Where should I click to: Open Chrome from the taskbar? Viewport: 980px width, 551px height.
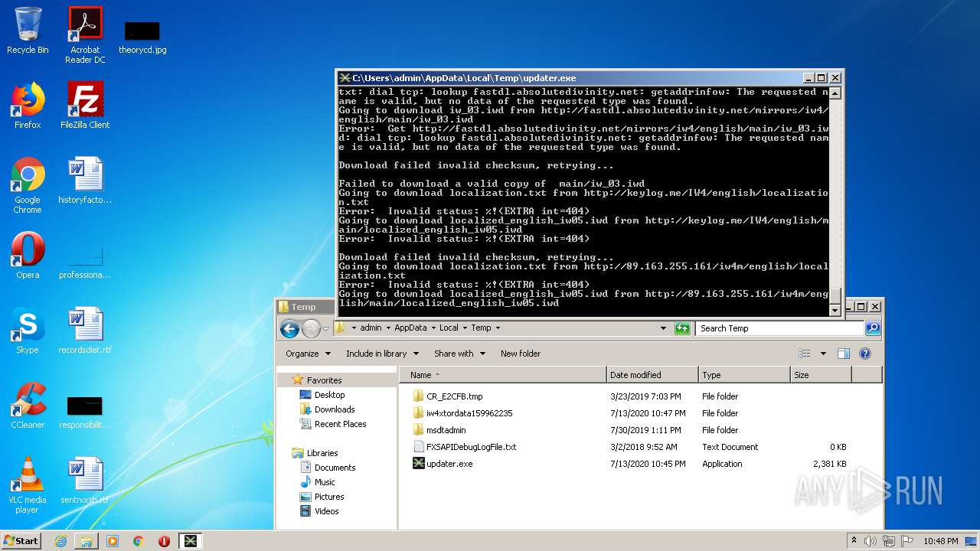pos(138,541)
